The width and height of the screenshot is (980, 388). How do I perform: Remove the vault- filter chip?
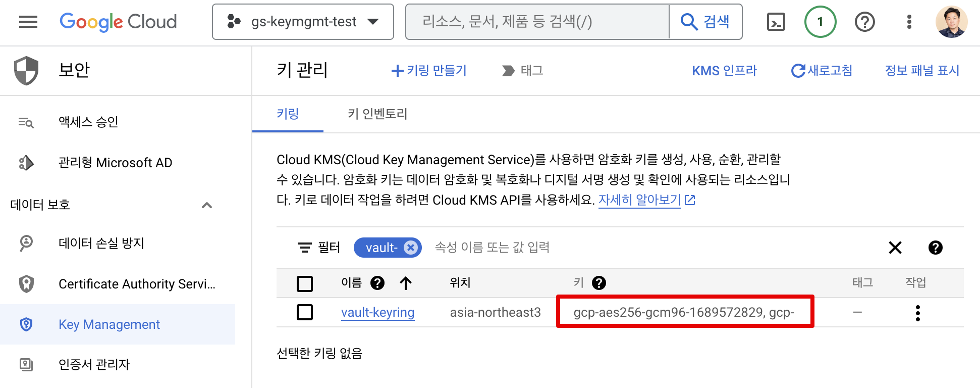(411, 248)
